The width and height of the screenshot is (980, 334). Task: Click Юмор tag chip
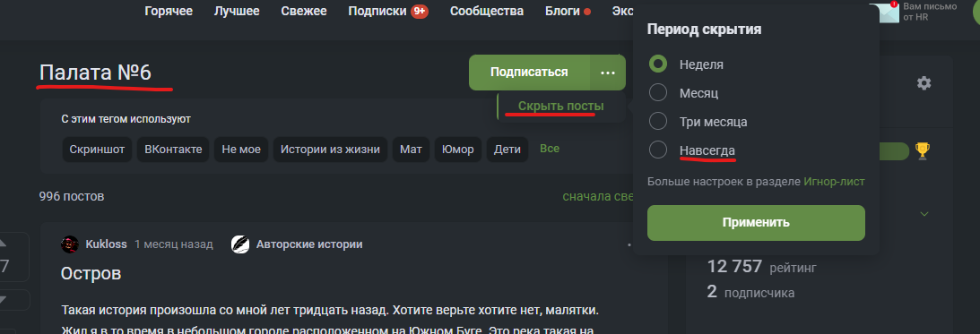pos(457,150)
